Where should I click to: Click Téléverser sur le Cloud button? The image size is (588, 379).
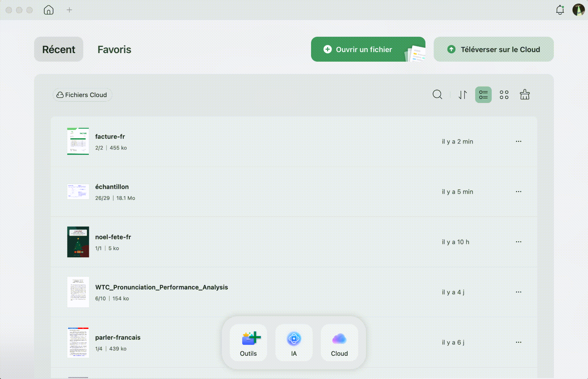pyautogui.click(x=494, y=49)
